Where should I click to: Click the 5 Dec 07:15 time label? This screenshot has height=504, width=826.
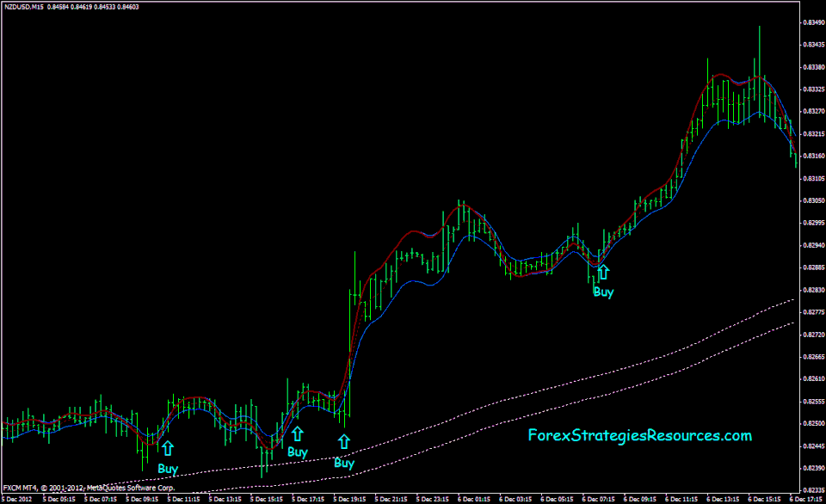101,499
